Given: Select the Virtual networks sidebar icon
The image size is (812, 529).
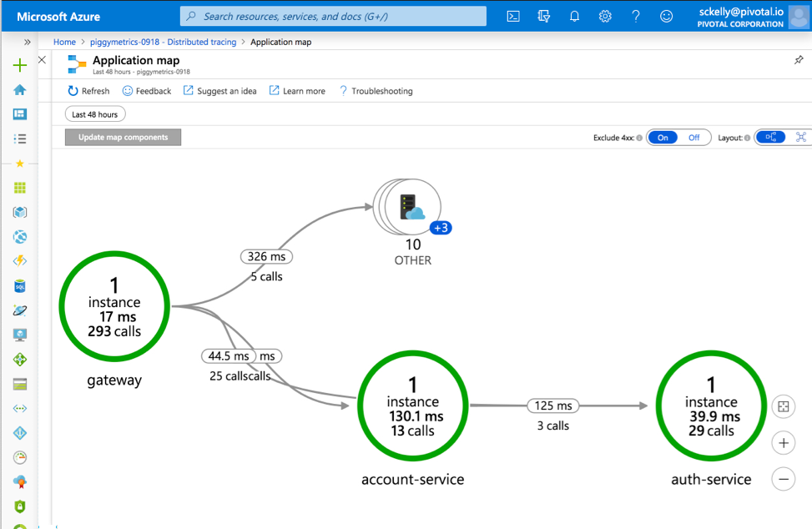Looking at the screenshot, I should point(18,408).
